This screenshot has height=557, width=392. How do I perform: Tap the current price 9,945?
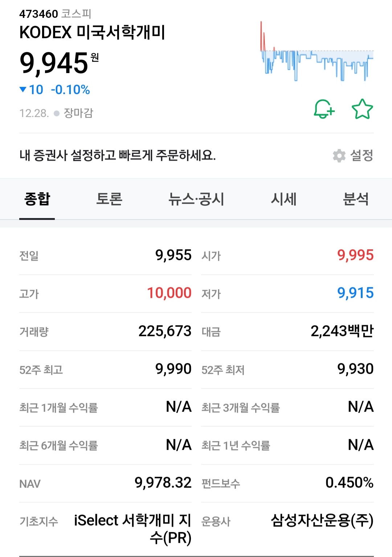click(54, 64)
